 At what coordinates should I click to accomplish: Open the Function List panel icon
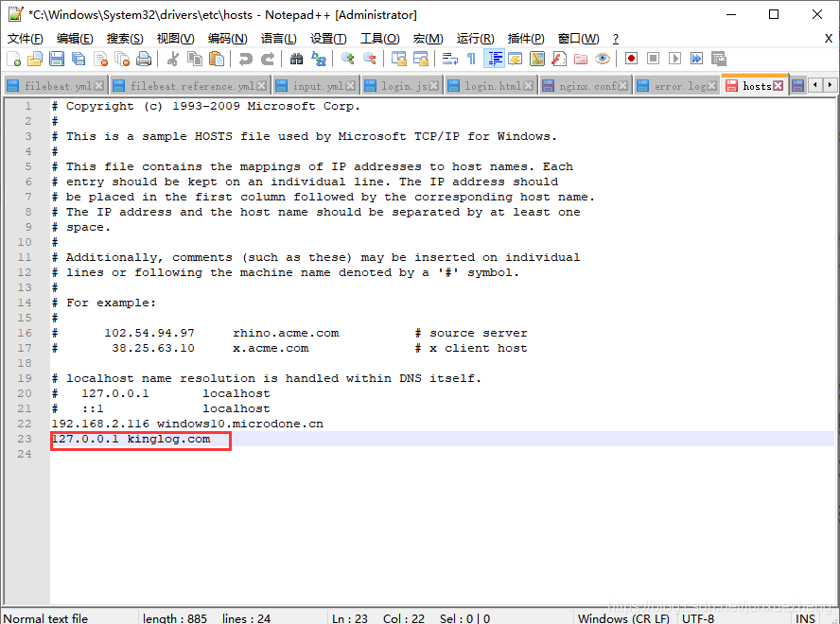tap(559, 59)
